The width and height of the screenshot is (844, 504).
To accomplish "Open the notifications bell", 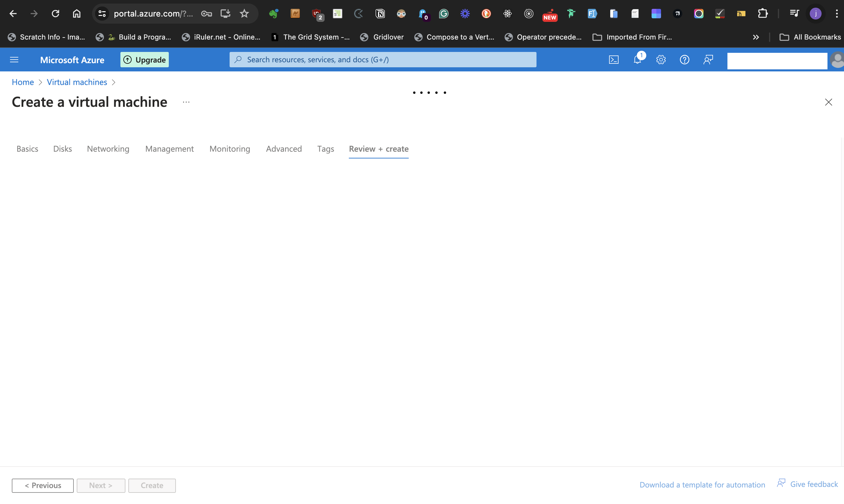I will click(638, 59).
